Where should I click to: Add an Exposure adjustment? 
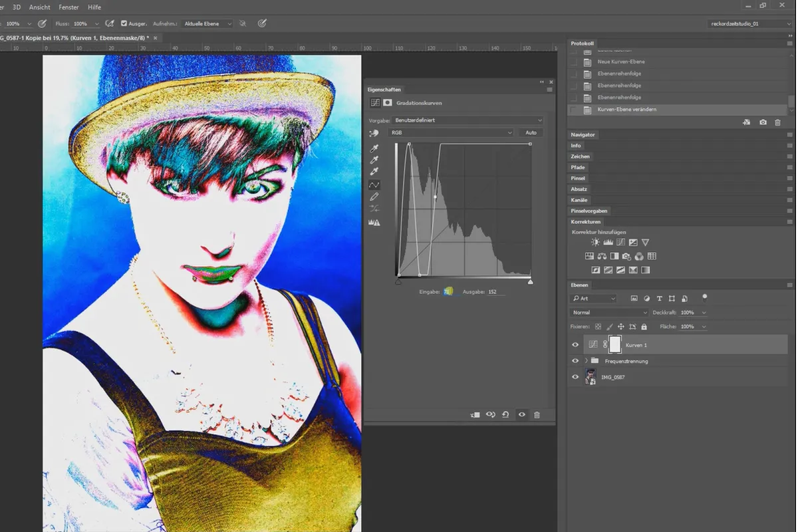pyautogui.click(x=633, y=243)
